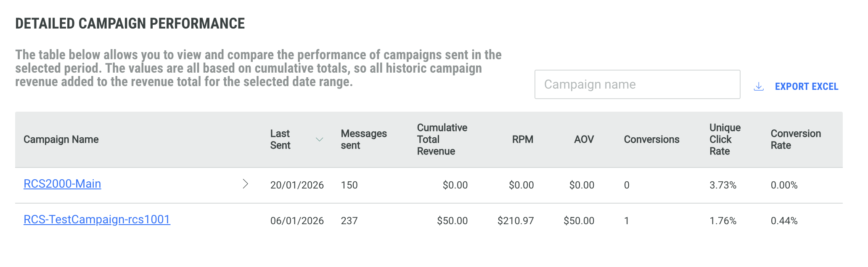
Task: Click the $210.97 RPM value
Action: click(515, 221)
